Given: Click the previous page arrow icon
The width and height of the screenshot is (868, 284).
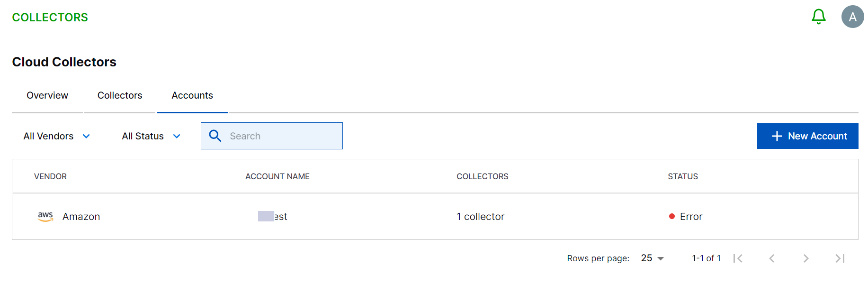Looking at the screenshot, I should [772, 258].
